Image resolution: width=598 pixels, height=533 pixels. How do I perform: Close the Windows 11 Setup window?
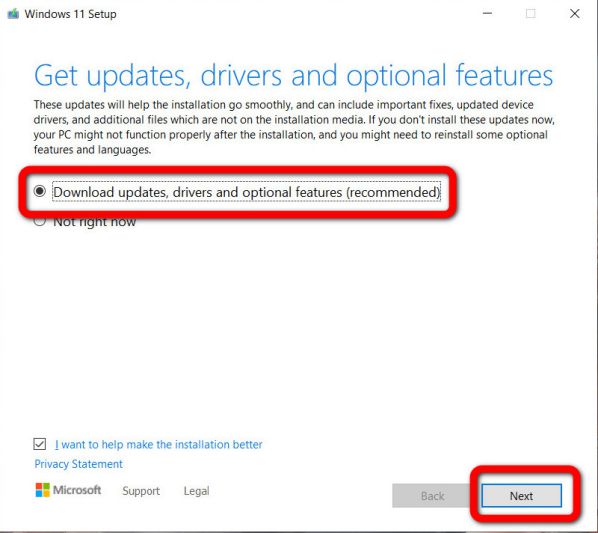pos(575,13)
